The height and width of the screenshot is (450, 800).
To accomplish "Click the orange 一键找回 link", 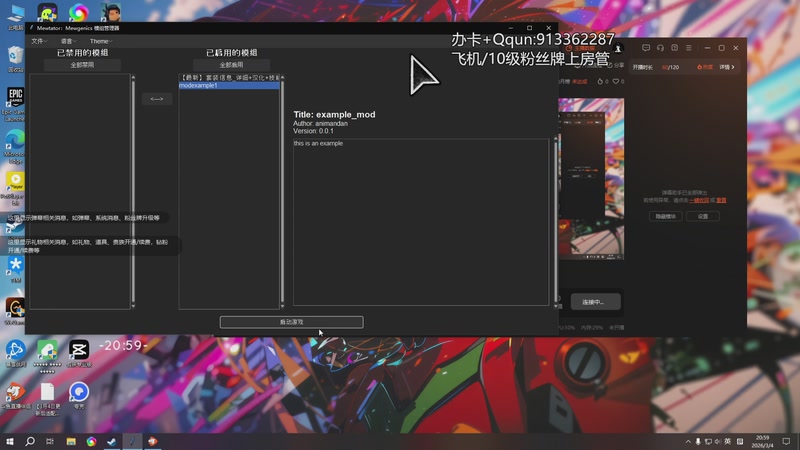I will tap(699, 201).
